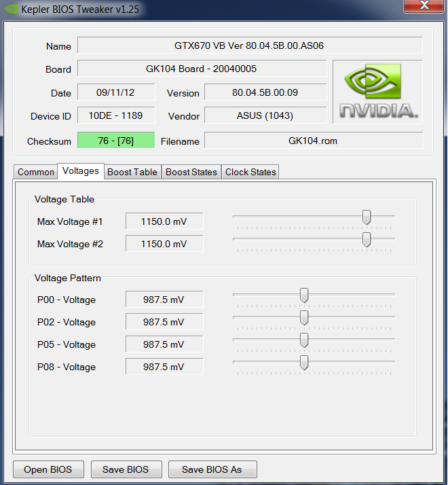
Task: Click the Max Voltage #1 label
Action: click(70, 221)
